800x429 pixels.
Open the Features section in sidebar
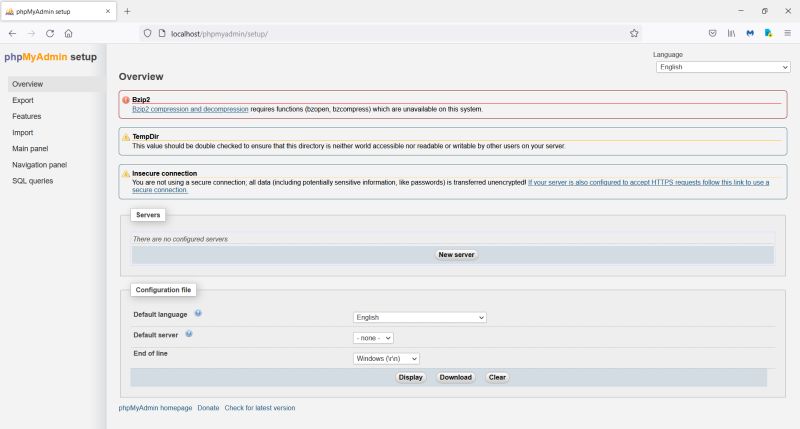pos(27,116)
